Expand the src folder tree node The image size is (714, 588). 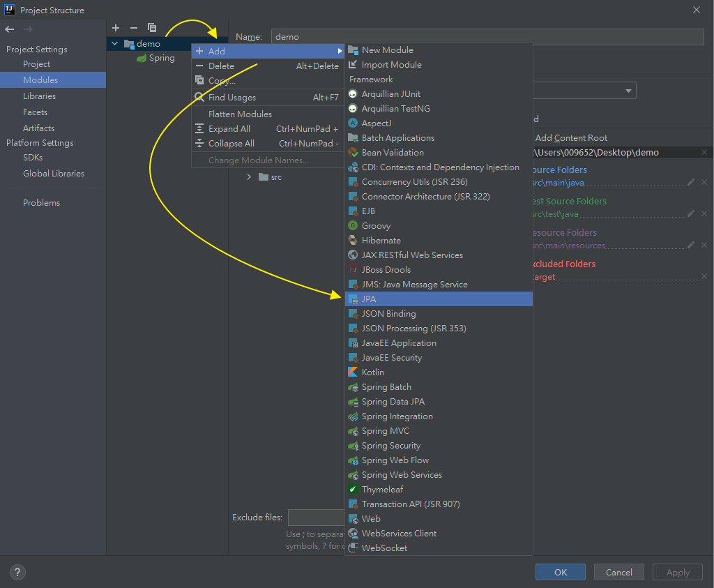[x=249, y=177]
